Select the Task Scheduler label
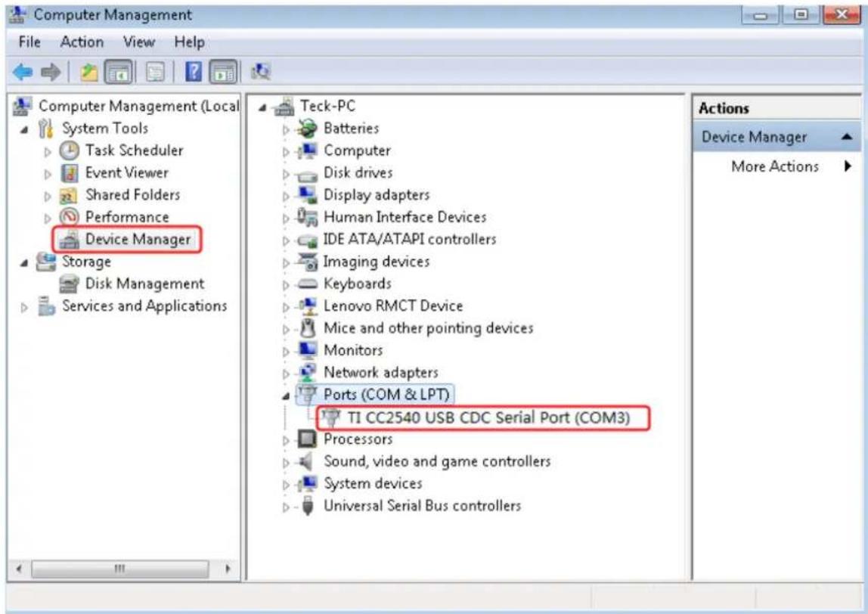The width and height of the screenshot is (868, 614). 134,150
